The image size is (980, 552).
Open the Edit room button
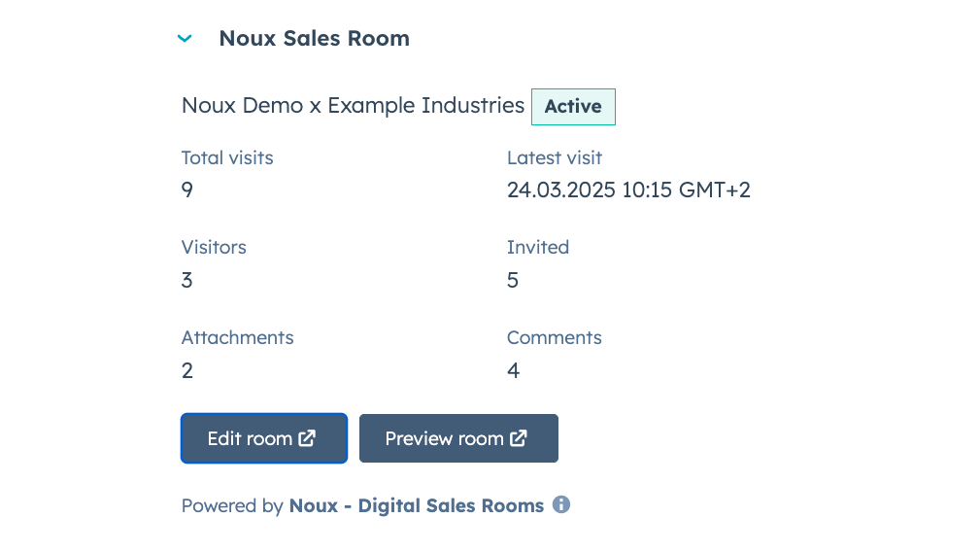click(263, 438)
